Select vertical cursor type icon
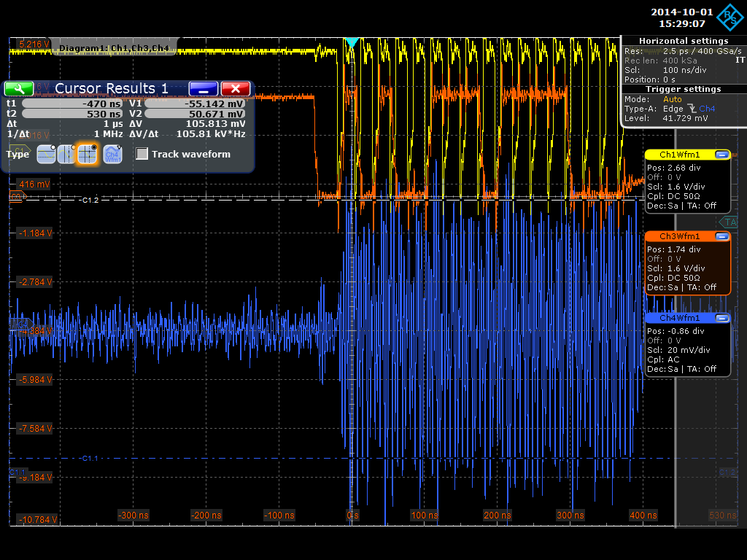This screenshot has height=560, width=747. (66, 154)
